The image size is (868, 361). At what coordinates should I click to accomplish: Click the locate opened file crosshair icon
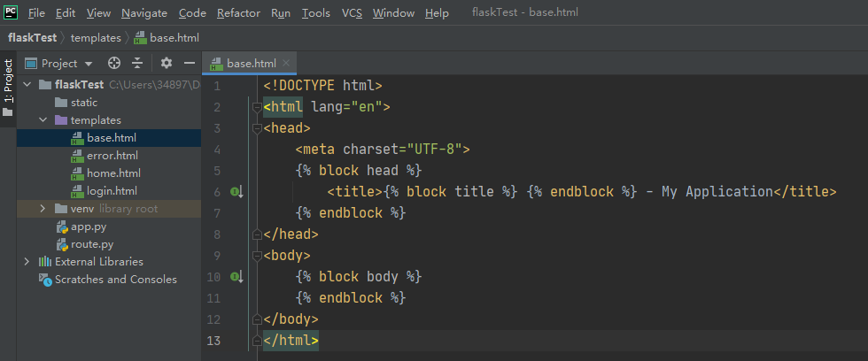114,64
